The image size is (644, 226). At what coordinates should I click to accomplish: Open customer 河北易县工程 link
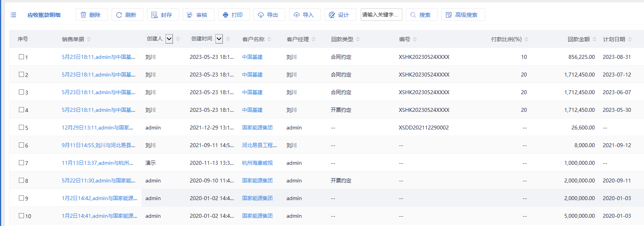(x=259, y=145)
